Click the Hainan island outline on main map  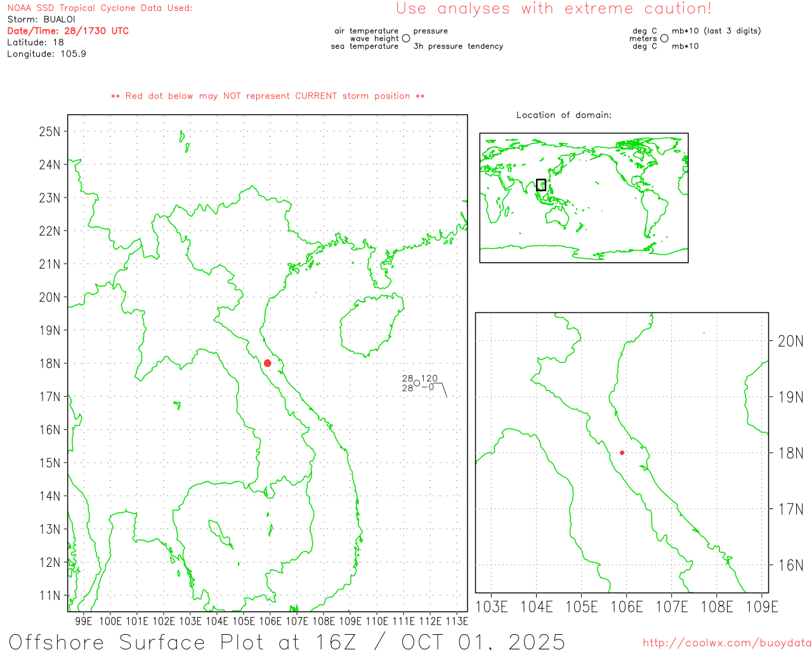pos(371,324)
